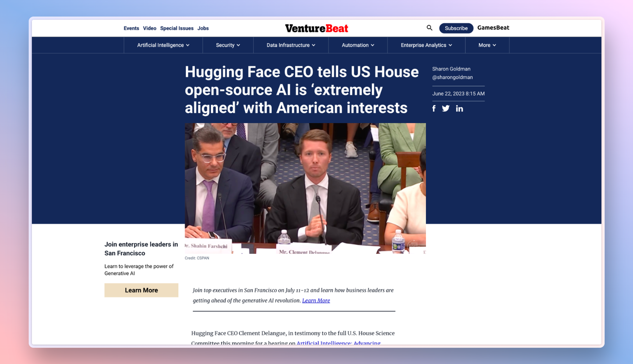This screenshot has width=633, height=364.
Task: Share article via Twitter bird icon
Action: [446, 108]
